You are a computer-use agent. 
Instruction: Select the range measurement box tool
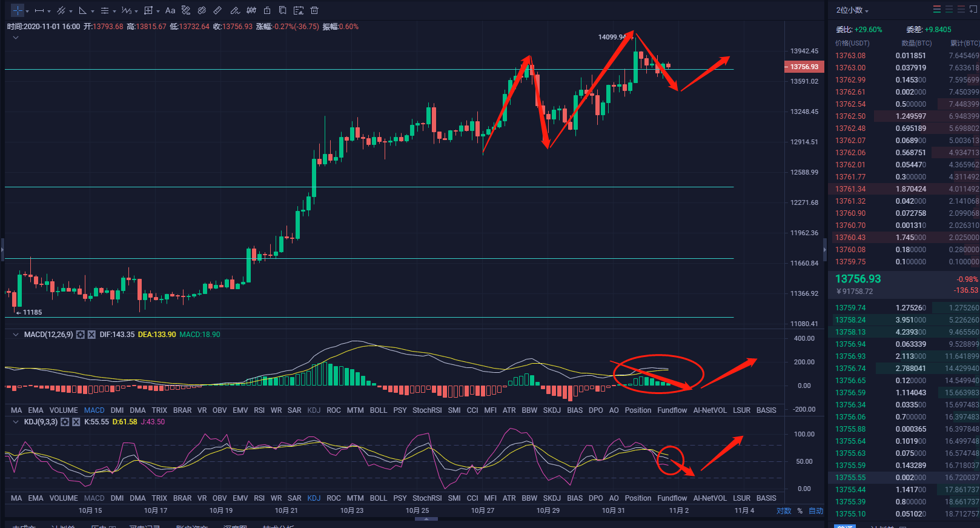[148, 10]
